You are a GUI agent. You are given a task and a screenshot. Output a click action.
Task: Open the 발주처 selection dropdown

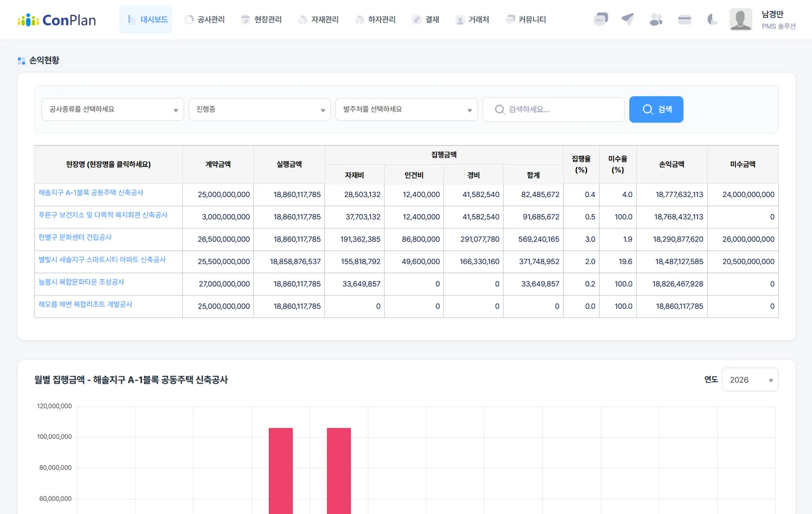pos(407,109)
